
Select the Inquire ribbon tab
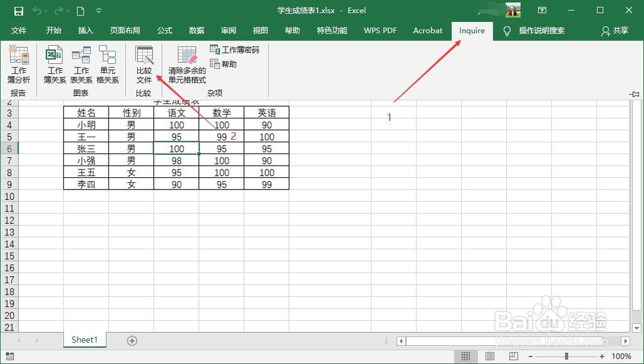[472, 31]
